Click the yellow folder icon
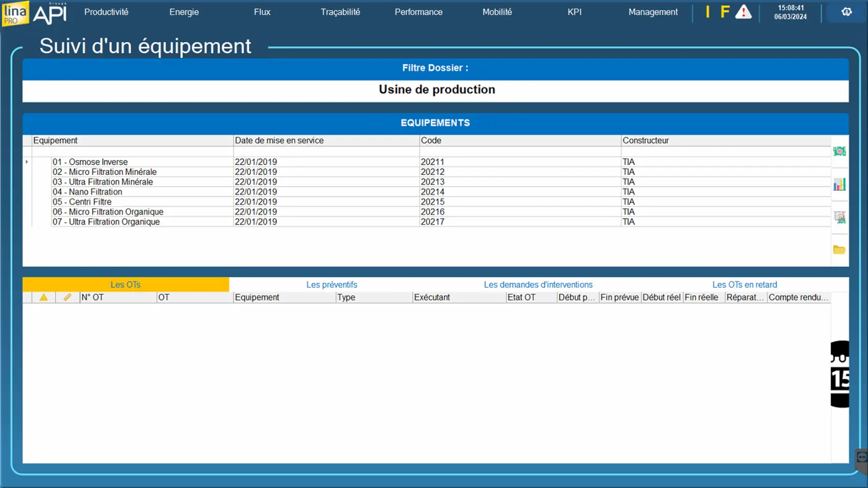 click(839, 250)
